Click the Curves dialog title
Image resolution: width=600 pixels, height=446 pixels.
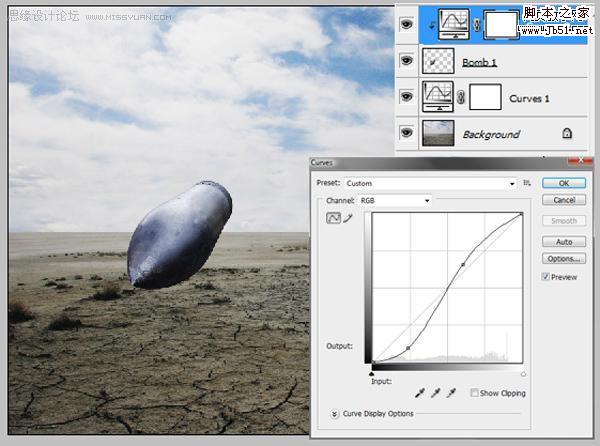(x=322, y=163)
